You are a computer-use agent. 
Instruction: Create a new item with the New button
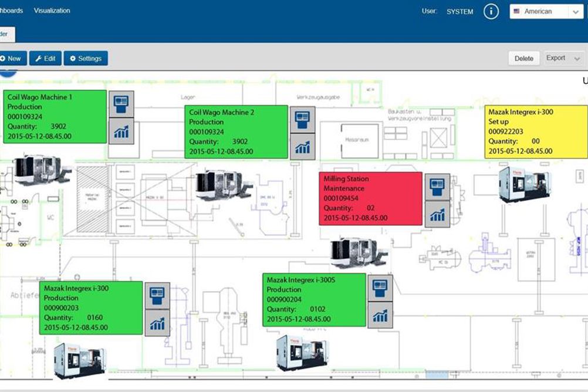tap(13, 59)
